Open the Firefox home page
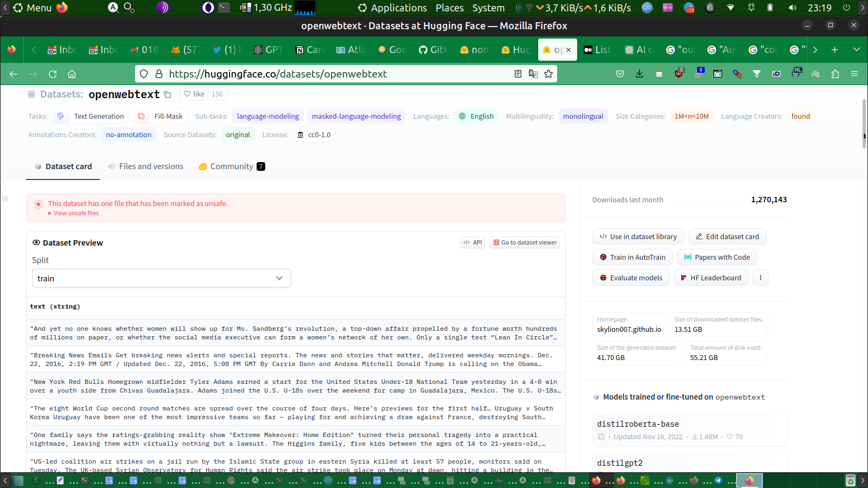Image resolution: width=868 pixels, height=488 pixels. (x=72, y=74)
